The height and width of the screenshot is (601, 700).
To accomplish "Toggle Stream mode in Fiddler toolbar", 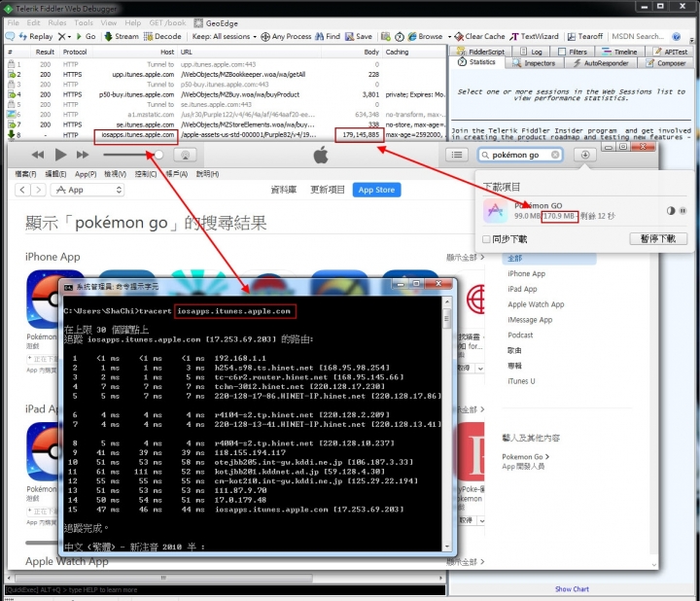I will click(122, 36).
